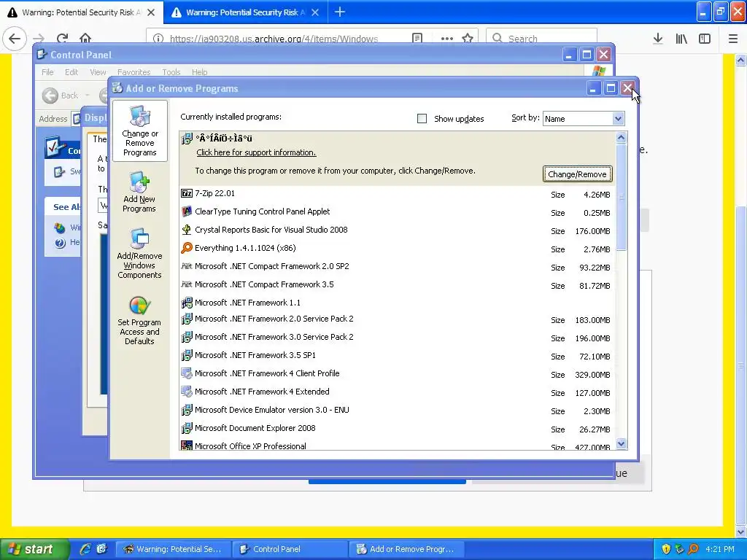Switch to Control Panel taskbar button
The width and height of the screenshot is (747, 560).
click(290, 549)
